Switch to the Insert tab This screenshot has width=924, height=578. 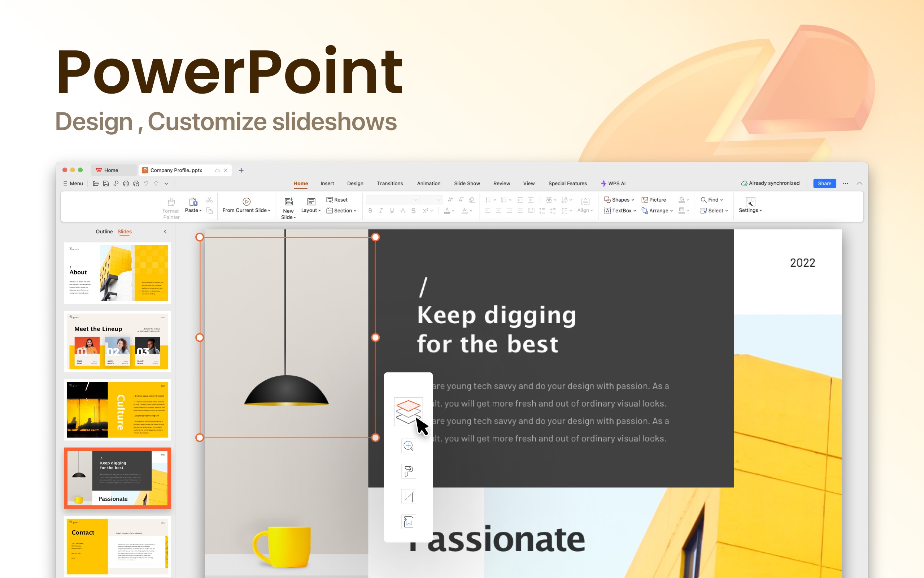327,184
